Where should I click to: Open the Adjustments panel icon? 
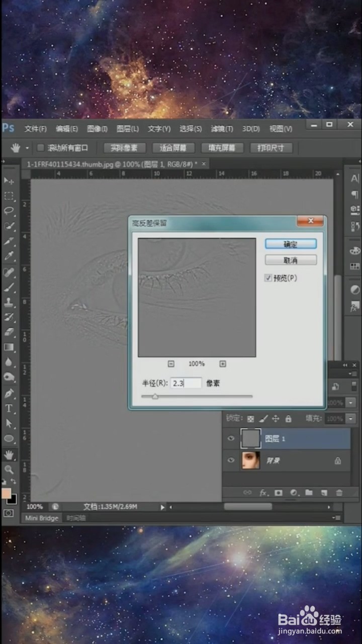coord(355,290)
